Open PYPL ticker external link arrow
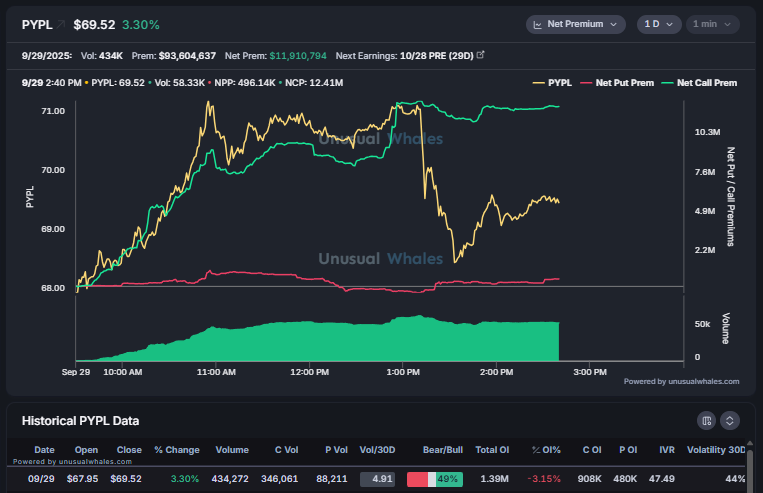Image resolution: width=763 pixels, height=493 pixels. click(60, 24)
